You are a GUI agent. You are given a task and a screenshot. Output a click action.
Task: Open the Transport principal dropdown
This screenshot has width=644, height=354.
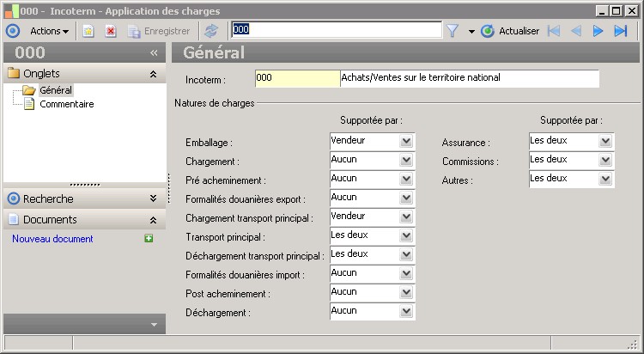point(407,235)
